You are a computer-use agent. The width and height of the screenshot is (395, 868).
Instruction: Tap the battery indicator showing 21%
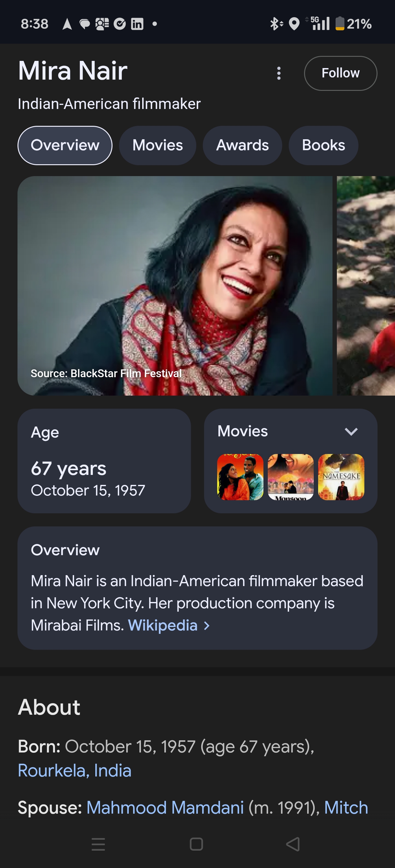[353, 24]
